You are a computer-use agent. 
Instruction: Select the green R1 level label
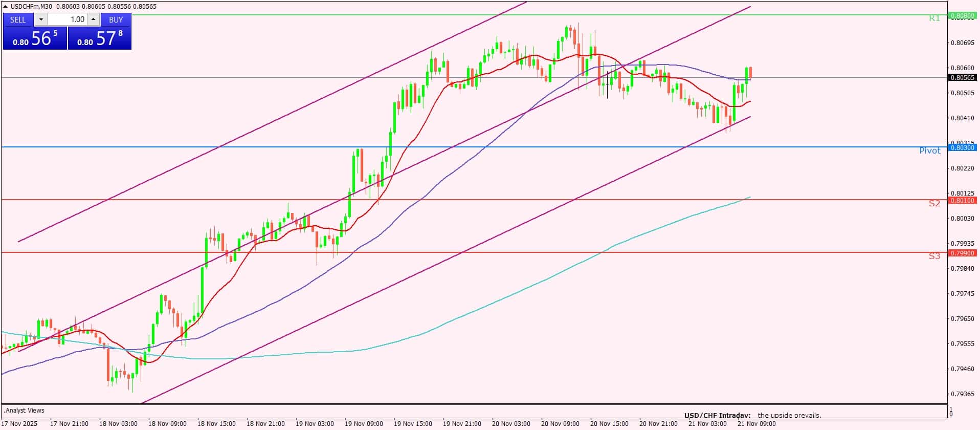[934, 18]
